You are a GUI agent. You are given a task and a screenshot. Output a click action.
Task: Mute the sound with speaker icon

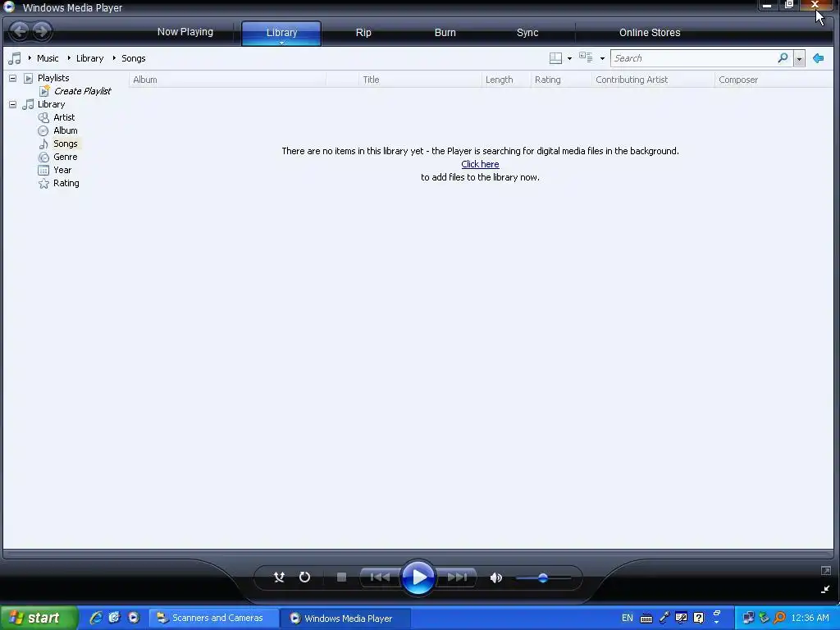pyautogui.click(x=495, y=577)
